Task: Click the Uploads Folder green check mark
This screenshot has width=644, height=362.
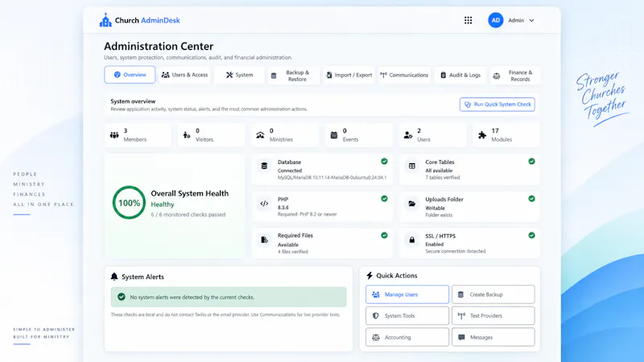Action: (x=531, y=199)
